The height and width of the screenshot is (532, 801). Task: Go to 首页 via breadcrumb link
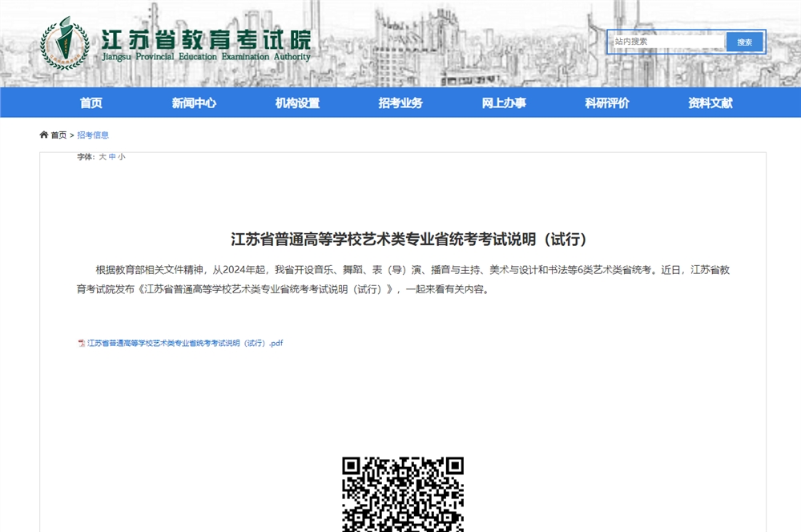(x=58, y=135)
